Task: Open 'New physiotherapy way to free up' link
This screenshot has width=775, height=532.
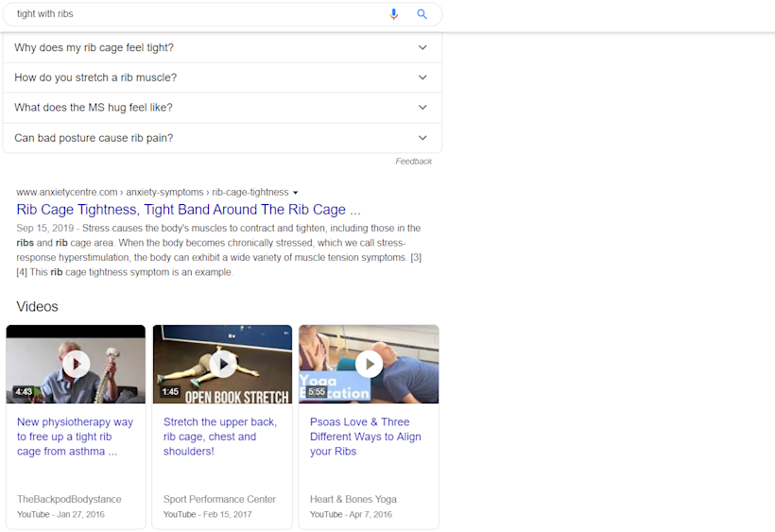Action: click(x=75, y=437)
